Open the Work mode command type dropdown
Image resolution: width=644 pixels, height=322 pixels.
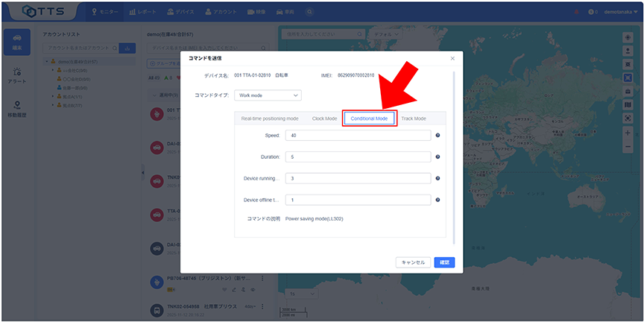[268, 95]
